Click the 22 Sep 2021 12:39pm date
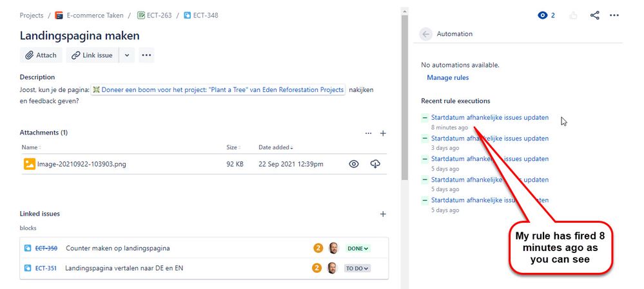 pyautogui.click(x=291, y=164)
